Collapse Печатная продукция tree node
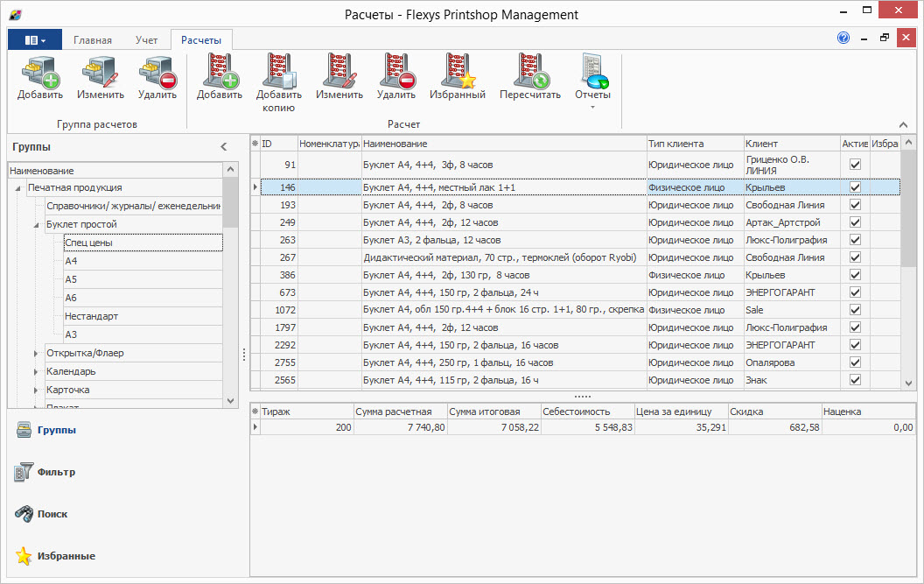Viewport: 924px width, 584px height. click(x=17, y=188)
